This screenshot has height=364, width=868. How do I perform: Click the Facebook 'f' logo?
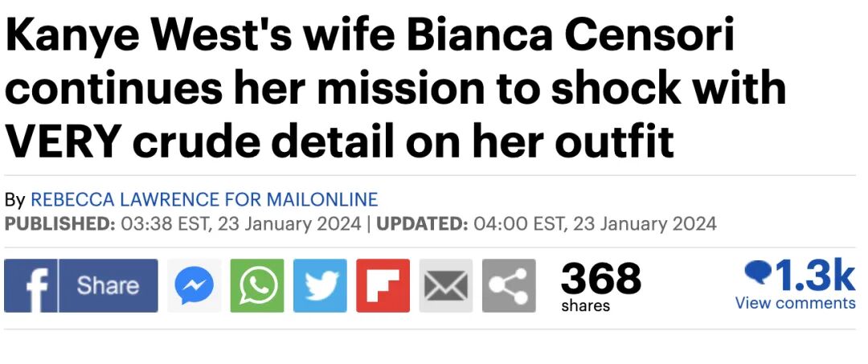point(31,286)
